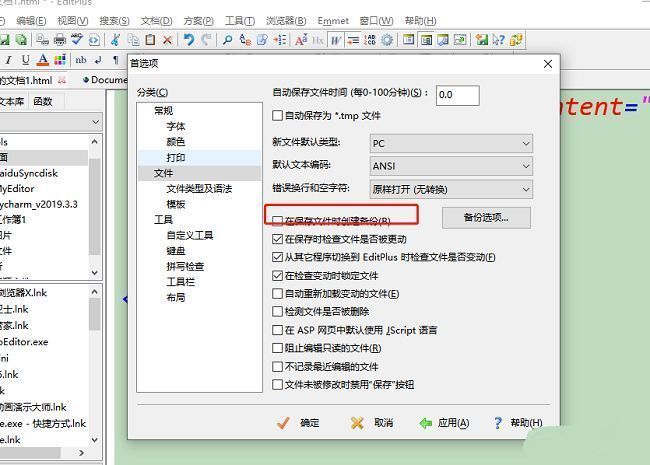Open the 搜索(S) menu
650x465 pixels.
114,21
